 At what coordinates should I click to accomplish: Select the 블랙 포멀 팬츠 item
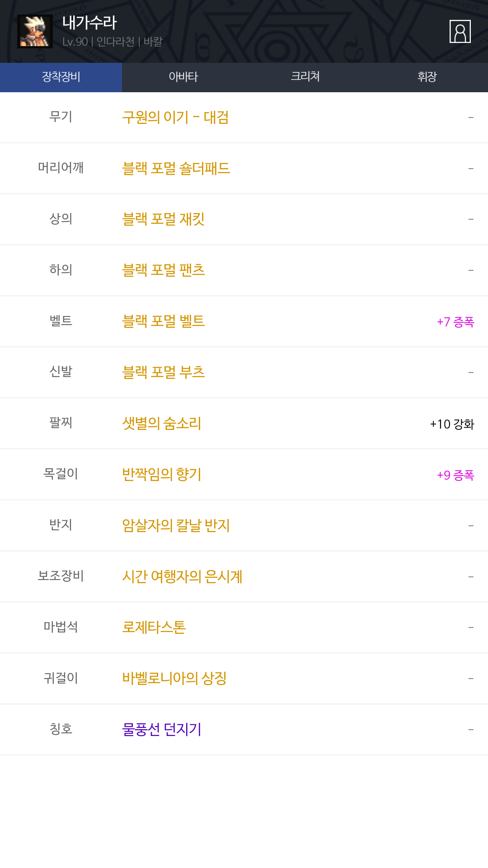(x=163, y=270)
